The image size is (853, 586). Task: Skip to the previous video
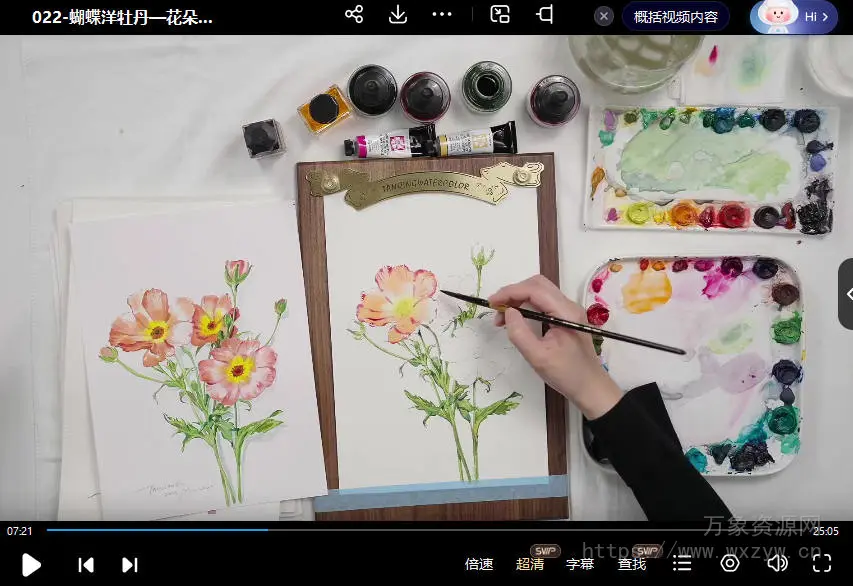point(86,565)
